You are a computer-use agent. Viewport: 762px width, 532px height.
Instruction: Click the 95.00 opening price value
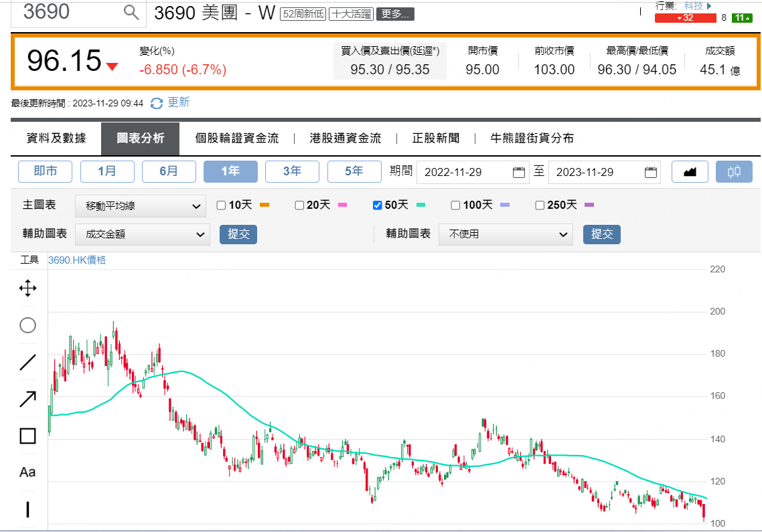(x=482, y=70)
